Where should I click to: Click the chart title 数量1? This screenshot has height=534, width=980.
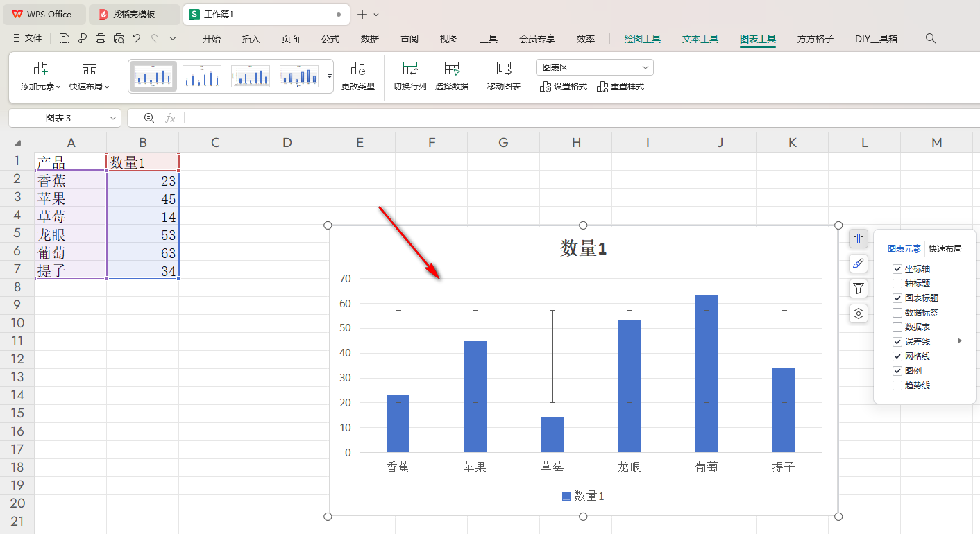click(584, 248)
